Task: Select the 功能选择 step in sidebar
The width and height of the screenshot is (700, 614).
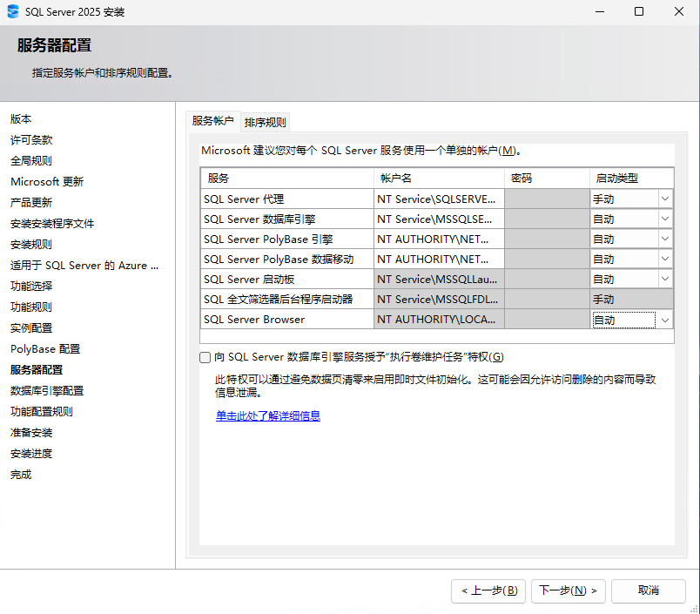Action: (x=33, y=286)
